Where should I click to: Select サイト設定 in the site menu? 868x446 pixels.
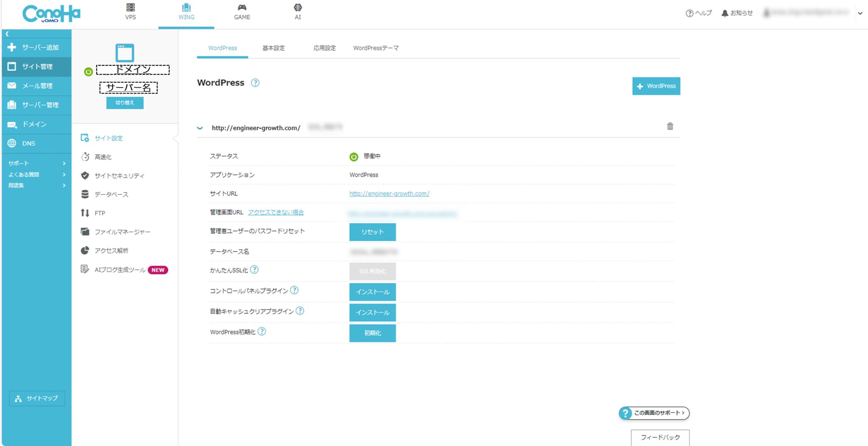coord(102,138)
